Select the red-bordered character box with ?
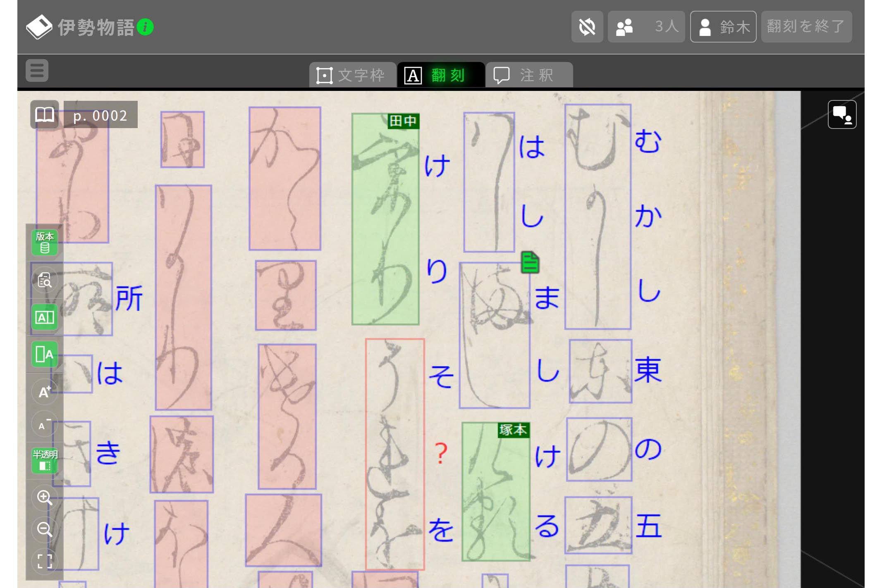The height and width of the screenshot is (588, 882). pos(394,454)
